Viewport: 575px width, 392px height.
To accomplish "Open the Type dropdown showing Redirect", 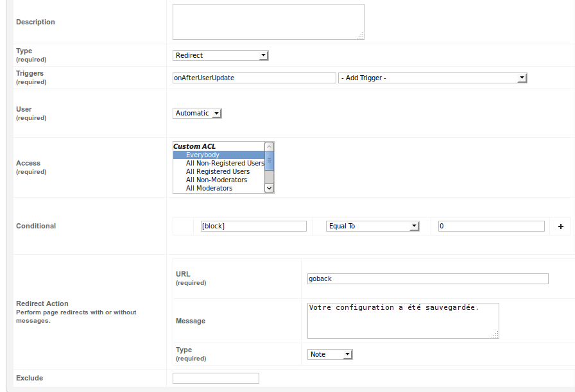I will click(220, 55).
